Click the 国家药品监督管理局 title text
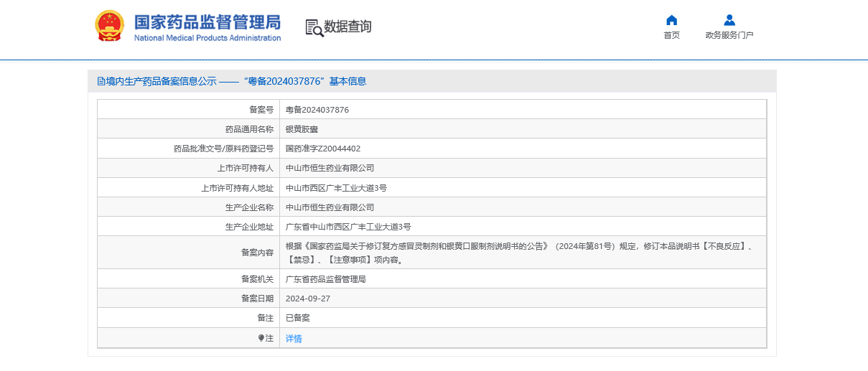The height and width of the screenshot is (371, 868). click(207, 22)
